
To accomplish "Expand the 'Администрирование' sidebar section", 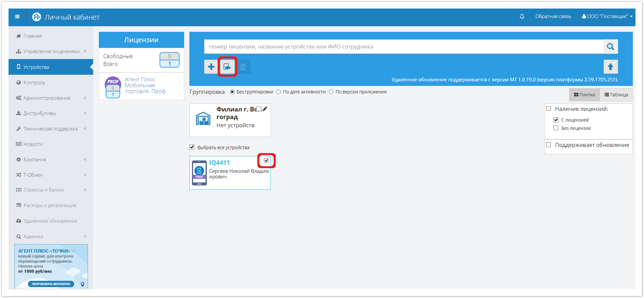I will point(47,98).
